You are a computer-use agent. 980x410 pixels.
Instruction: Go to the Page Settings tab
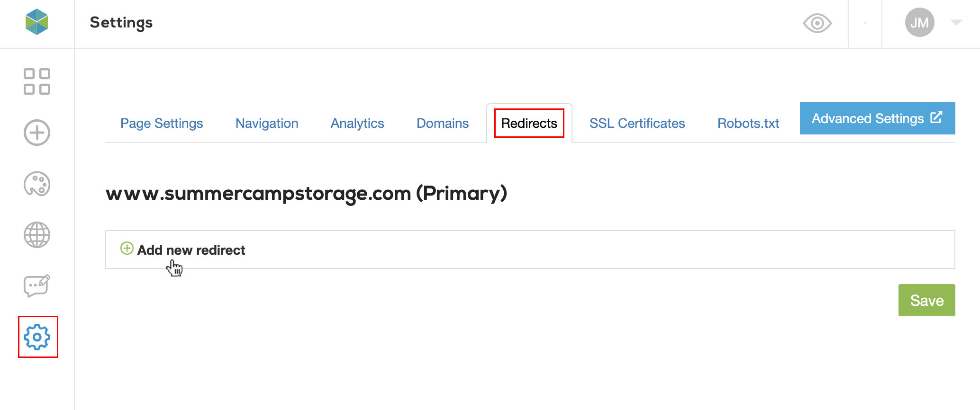tap(162, 123)
